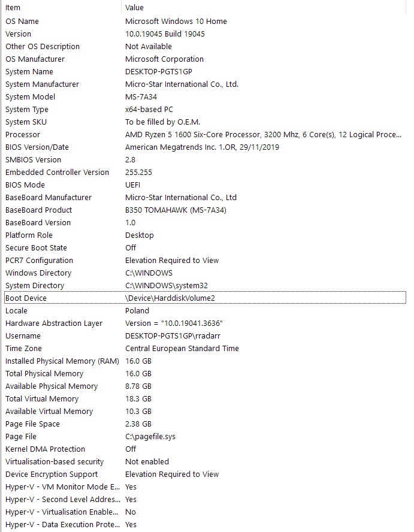Click the Locale value Poland
The image size is (414, 532).
(x=137, y=310)
